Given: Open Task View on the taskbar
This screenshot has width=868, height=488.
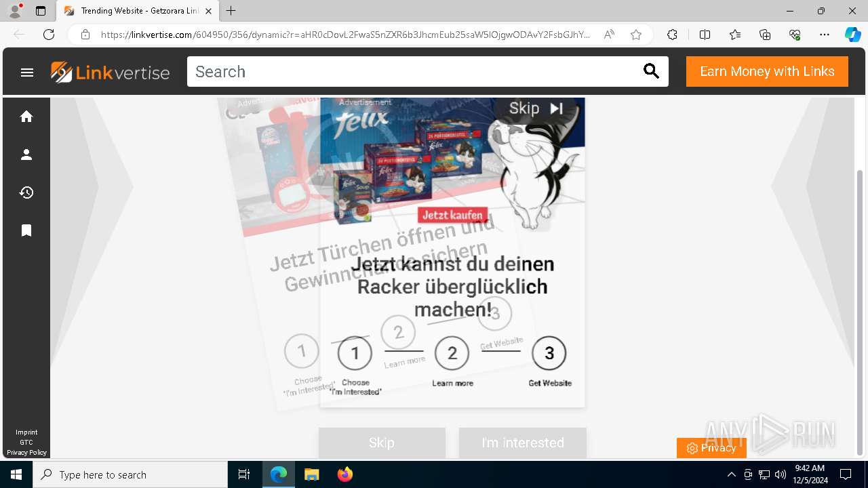Looking at the screenshot, I should click(x=244, y=474).
